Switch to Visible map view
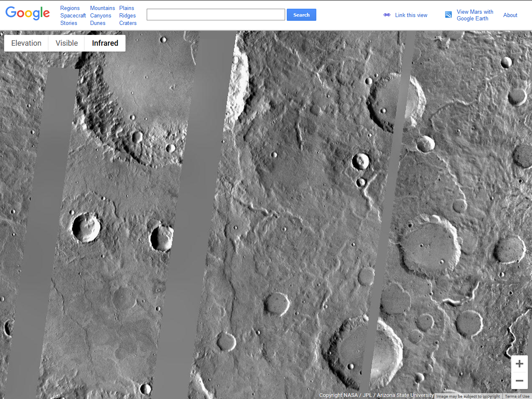The height and width of the screenshot is (399, 532). [x=67, y=43]
